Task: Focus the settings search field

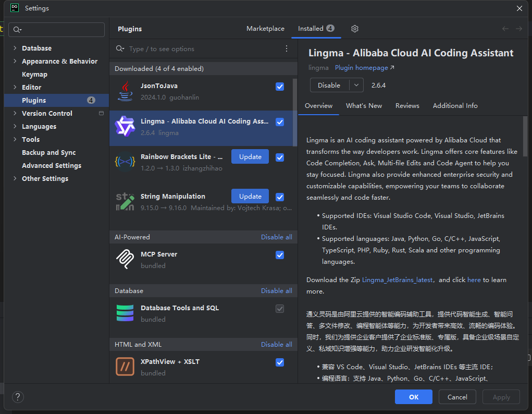Action: pos(57,30)
